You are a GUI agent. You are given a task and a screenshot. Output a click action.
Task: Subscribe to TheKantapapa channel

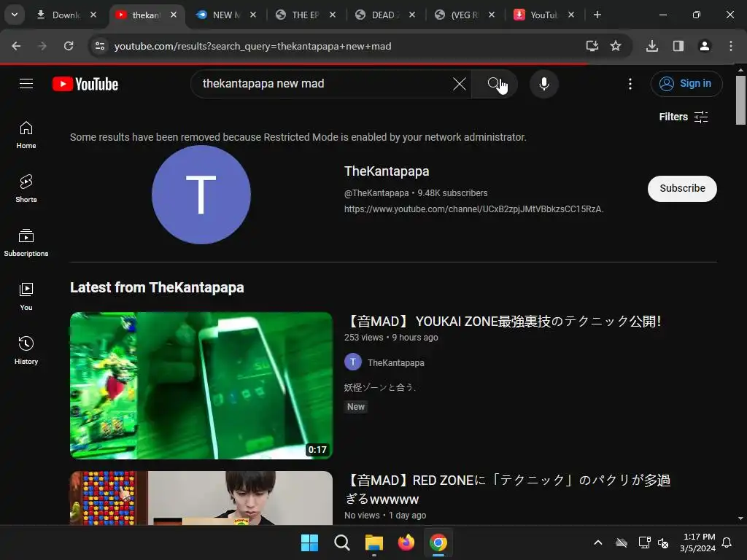pyautogui.click(x=682, y=189)
